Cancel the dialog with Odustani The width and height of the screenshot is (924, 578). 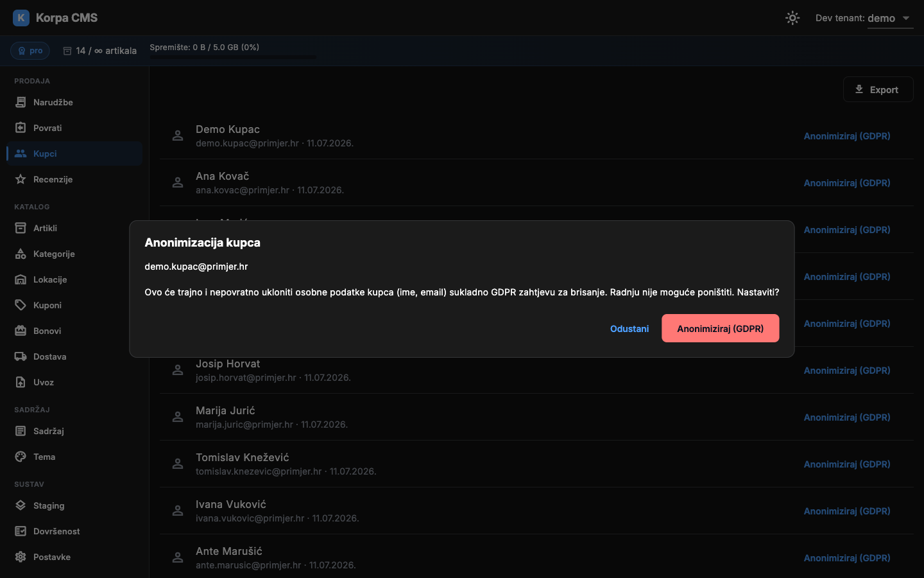click(x=629, y=329)
